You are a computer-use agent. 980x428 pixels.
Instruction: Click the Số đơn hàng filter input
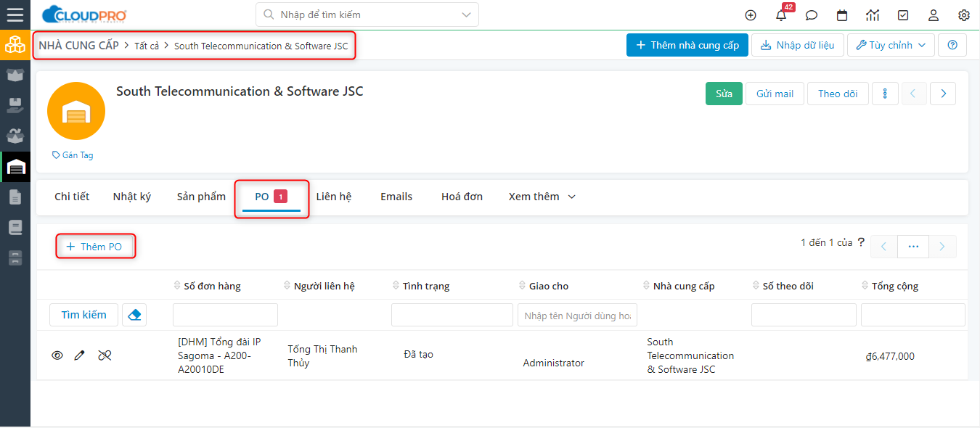[225, 315]
